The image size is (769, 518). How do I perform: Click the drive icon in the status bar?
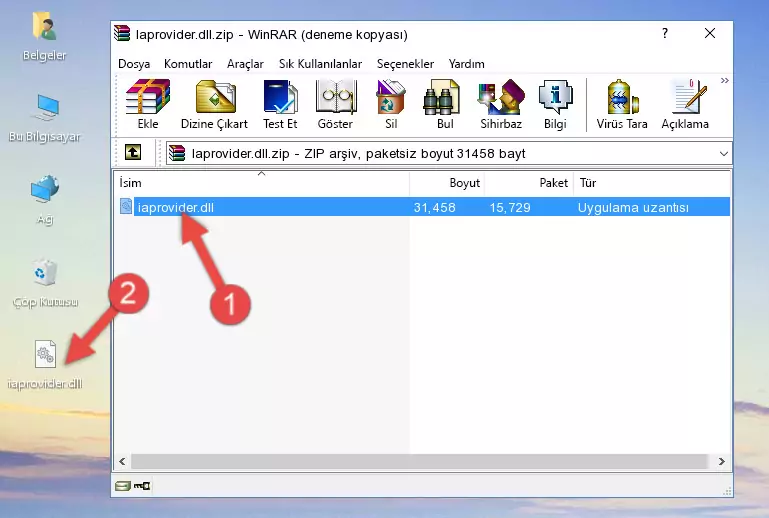pyautogui.click(x=123, y=486)
